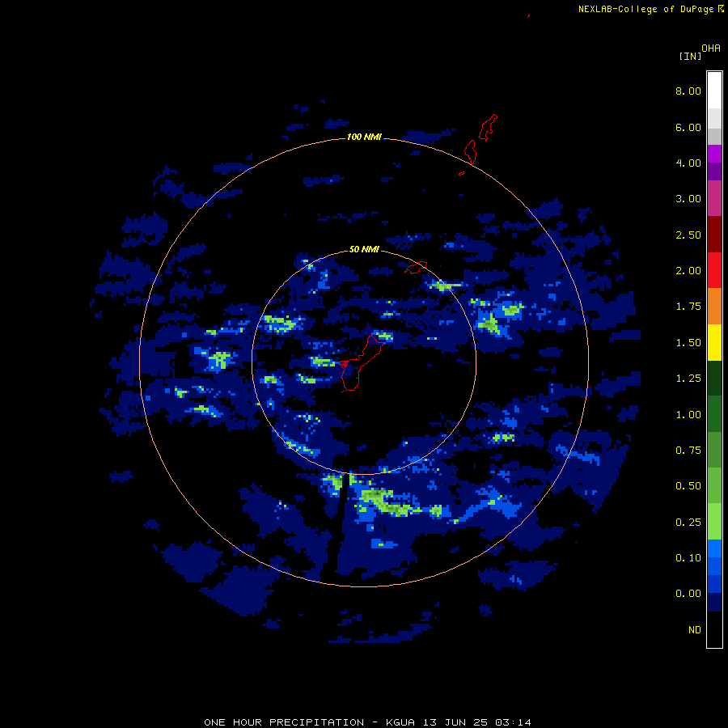Click the 2.00 legend value
Screen dimensions: 728x728
(x=688, y=271)
